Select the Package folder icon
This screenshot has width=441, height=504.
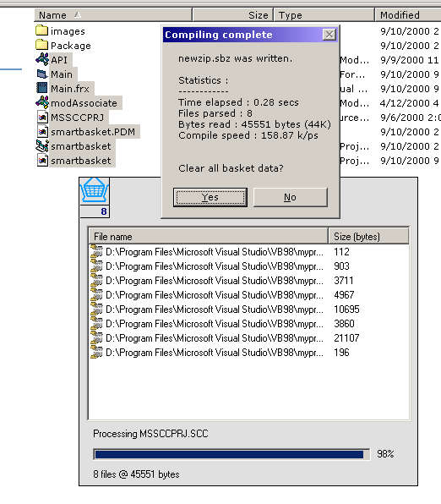[41, 45]
